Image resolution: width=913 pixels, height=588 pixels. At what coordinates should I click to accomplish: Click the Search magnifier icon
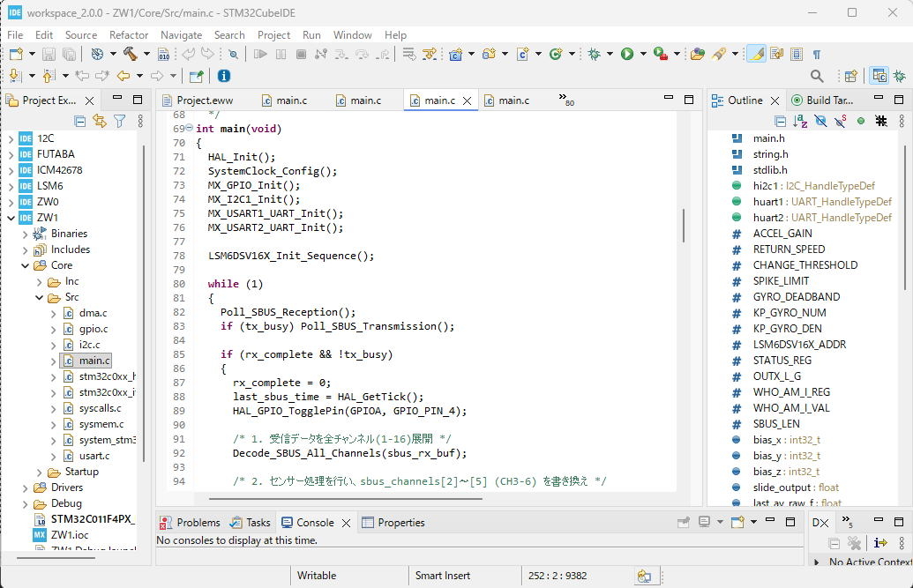(817, 76)
